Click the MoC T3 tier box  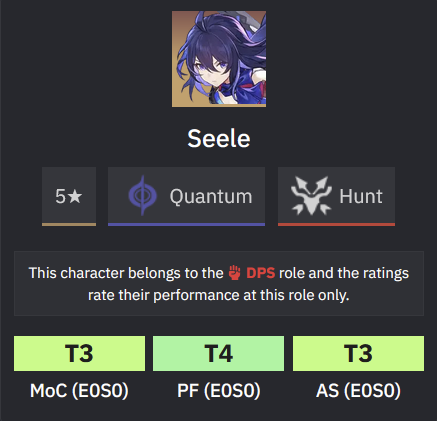pyautogui.click(x=79, y=353)
